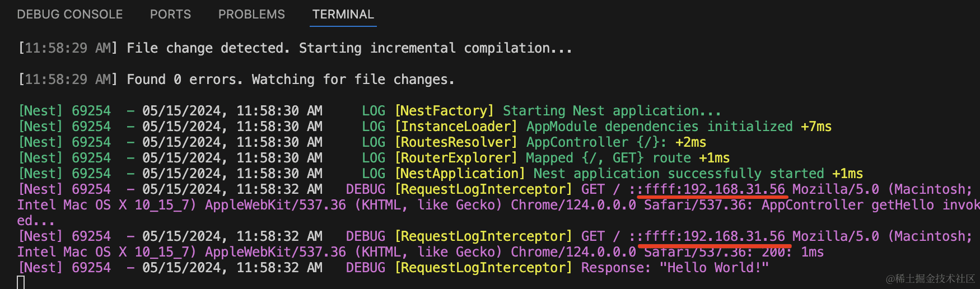Click the [NestFactory] log label
This screenshot has width=980, height=289.
point(445,111)
